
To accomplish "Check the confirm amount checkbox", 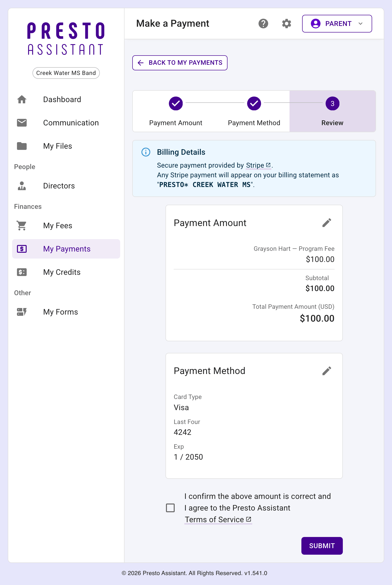I will click(170, 508).
